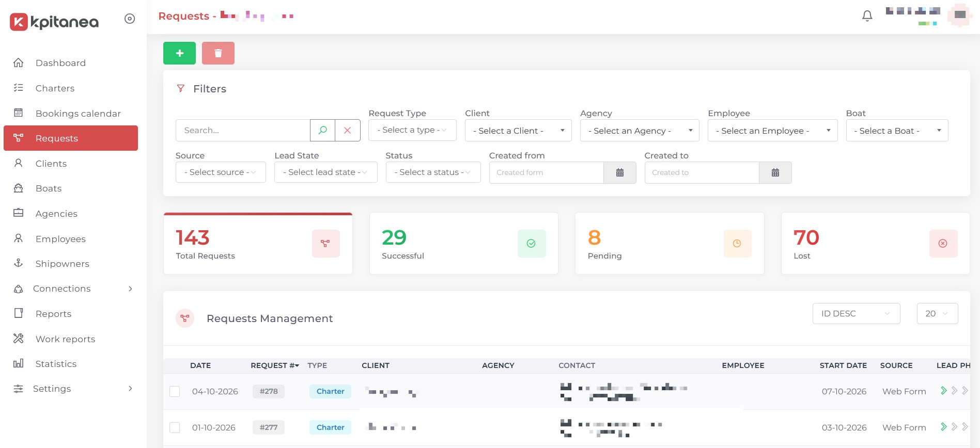
Task: Open Statistics in the sidebar
Action: pyautogui.click(x=71, y=364)
